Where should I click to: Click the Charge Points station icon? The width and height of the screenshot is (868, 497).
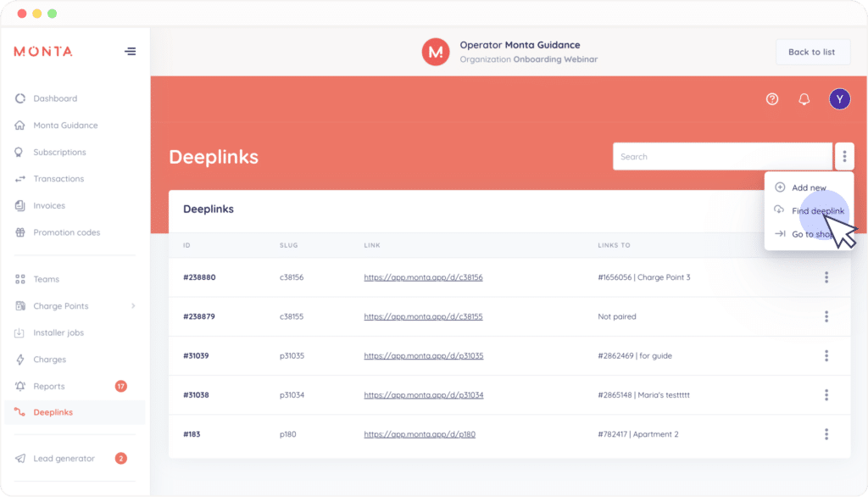[20, 306]
